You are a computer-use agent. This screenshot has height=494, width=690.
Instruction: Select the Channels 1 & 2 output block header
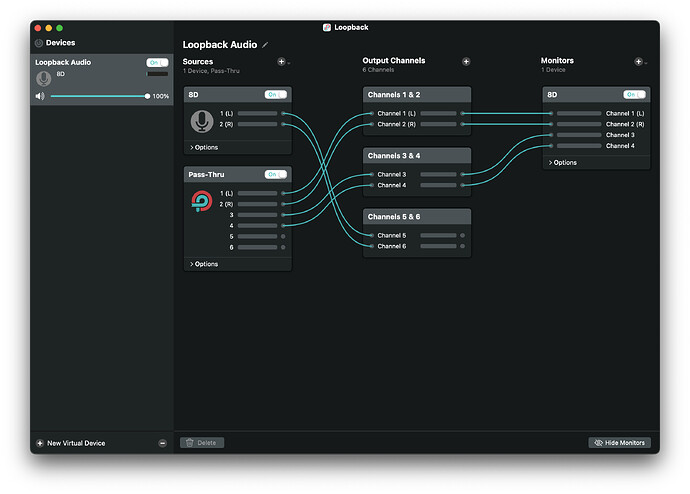click(417, 95)
